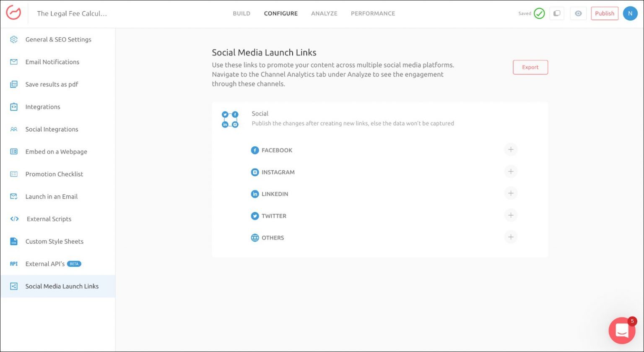Click the Export button
644x352 pixels.
tap(530, 67)
